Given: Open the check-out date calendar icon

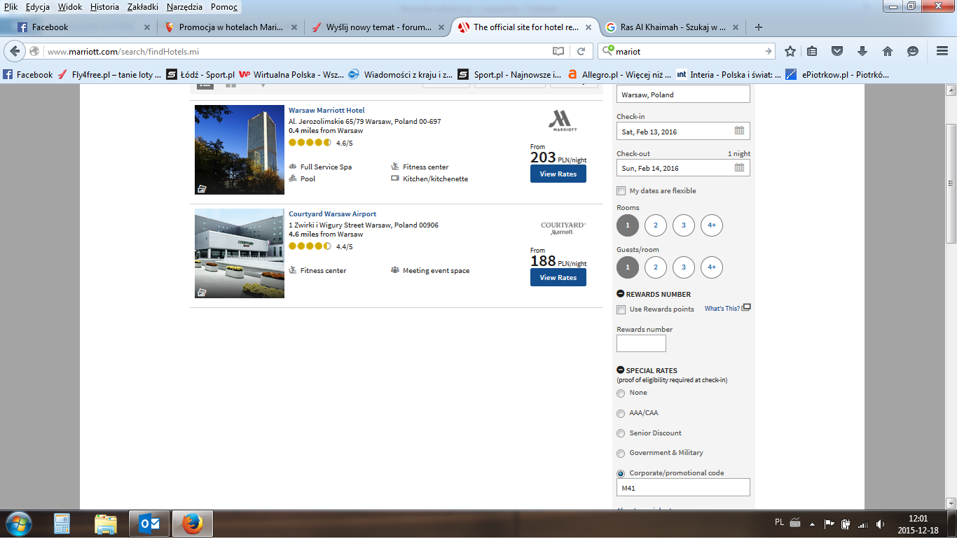Looking at the screenshot, I should (x=739, y=167).
